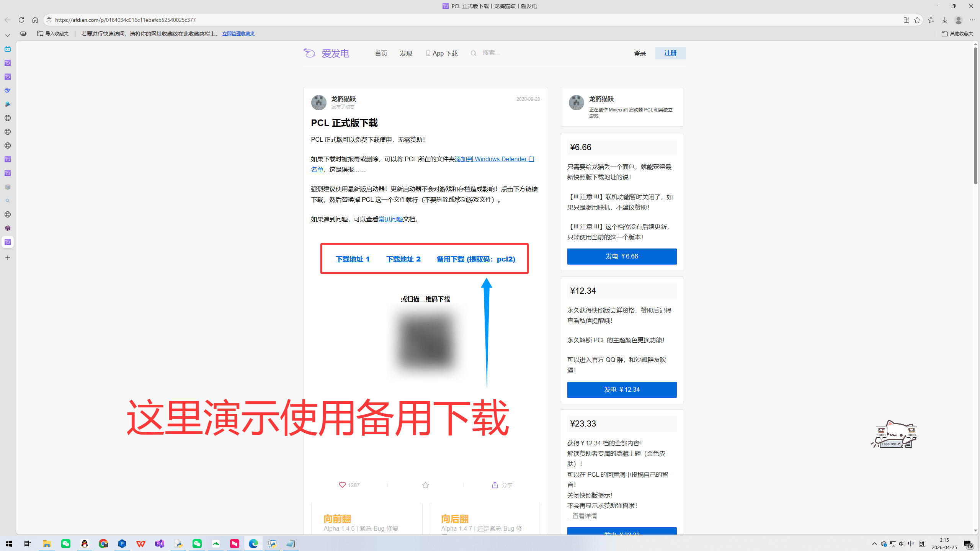Screen dimensions: 980x551
Task: View site information lock icon
Action: [x=49, y=20]
